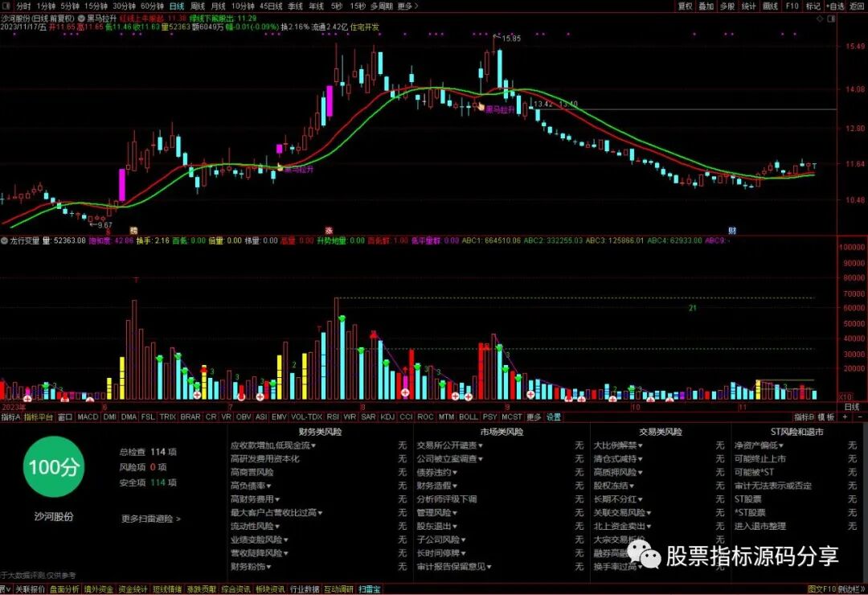Screen dimensions: 868x595
Task: Open the 多周期 view
Action: [382, 6]
